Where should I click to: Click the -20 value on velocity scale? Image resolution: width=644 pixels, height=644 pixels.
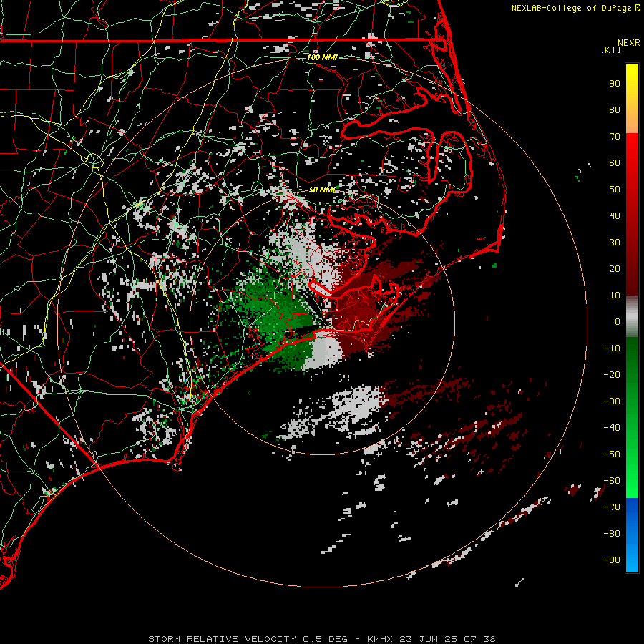click(612, 374)
